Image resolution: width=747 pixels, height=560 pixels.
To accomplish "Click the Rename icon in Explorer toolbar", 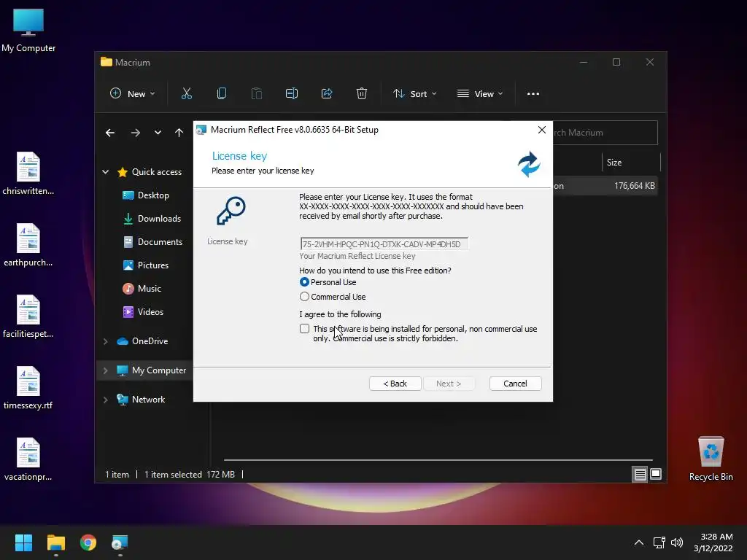I will [292, 94].
